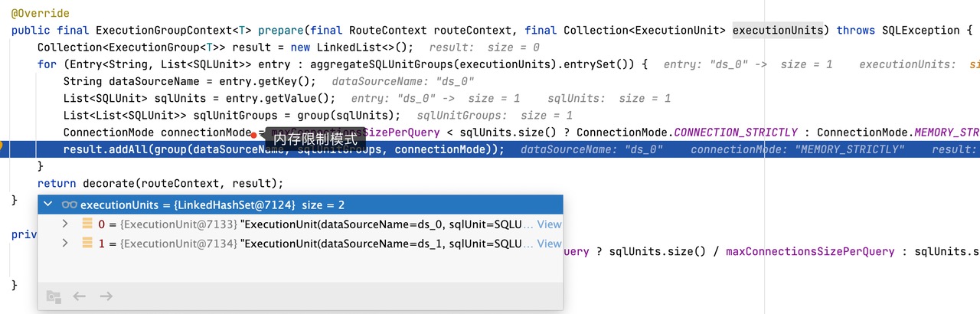The height and width of the screenshot is (314, 980).
Task: Click the folder icon in popup toolbar
Action: pos(53,296)
